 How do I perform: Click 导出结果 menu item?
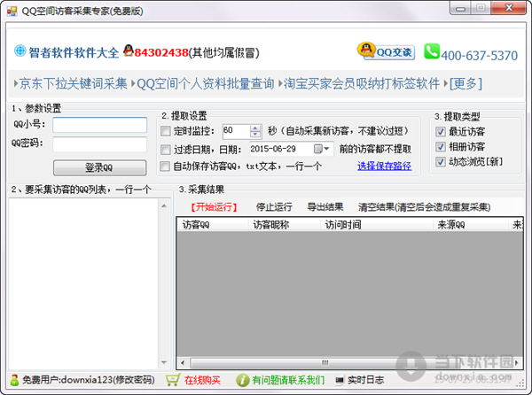(x=325, y=207)
